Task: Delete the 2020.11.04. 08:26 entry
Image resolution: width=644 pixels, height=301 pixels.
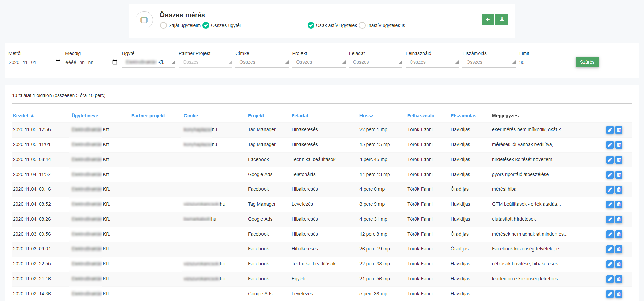Action: (619, 219)
